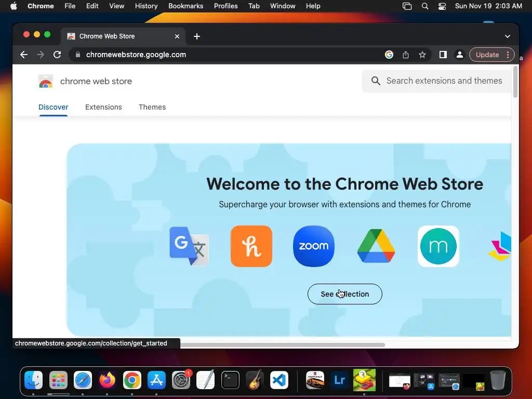Click the Google icon in the address bar
The height and width of the screenshot is (399, 532).
389,55
